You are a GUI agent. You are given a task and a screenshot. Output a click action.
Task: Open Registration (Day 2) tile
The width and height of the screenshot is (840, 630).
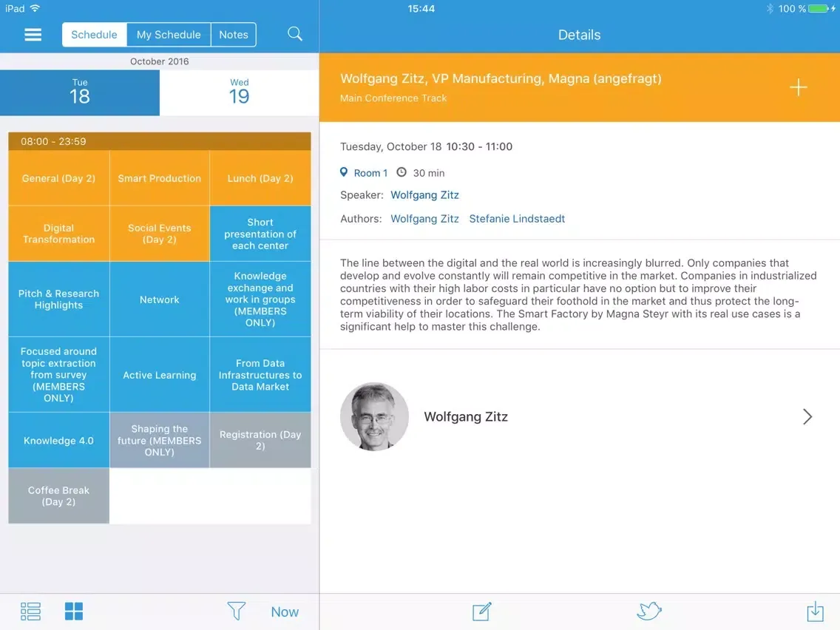point(260,441)
